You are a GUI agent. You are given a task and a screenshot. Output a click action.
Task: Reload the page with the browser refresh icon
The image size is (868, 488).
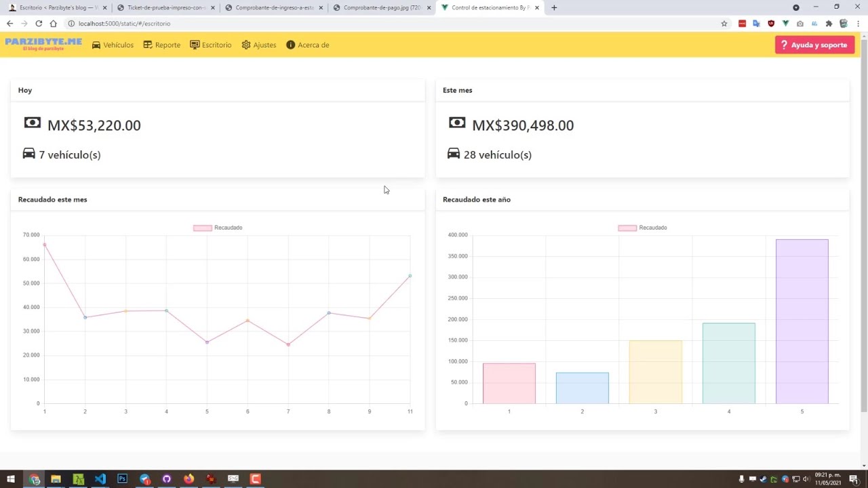[39, 23]
